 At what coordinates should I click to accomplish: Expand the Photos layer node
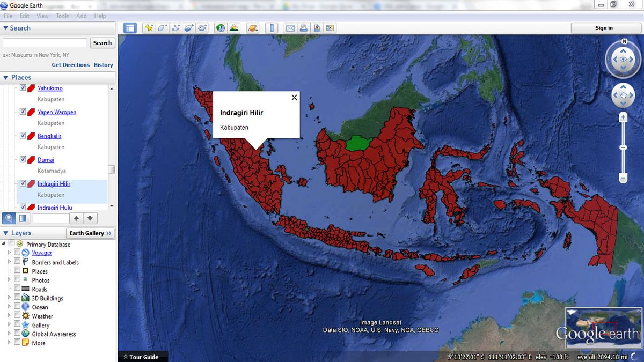9,280
